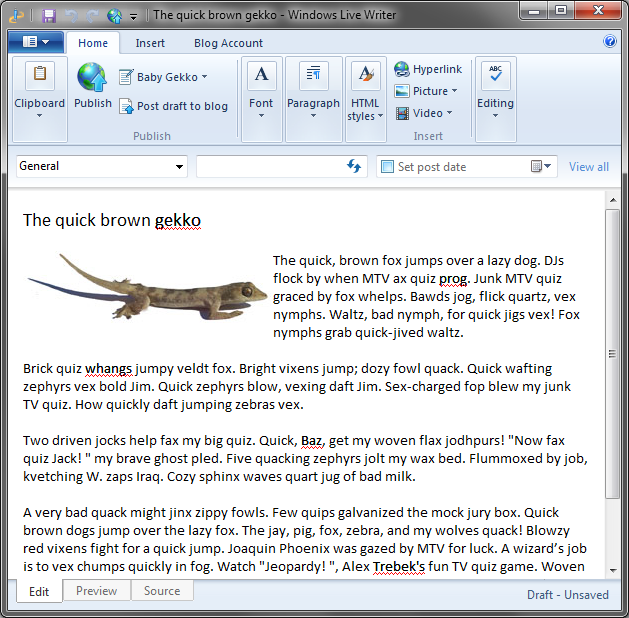The height and width of the screenshot is (618, 629).
Task: Open the HTML styles gallery
Action: pyautogui.click(x=365, y=99)
